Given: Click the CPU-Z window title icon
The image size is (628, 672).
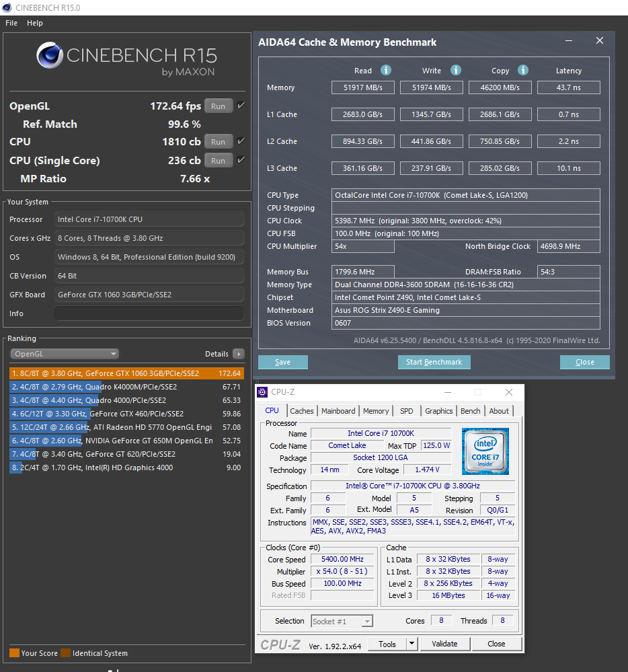Looking at the screenshot, I should click(262, 392).
